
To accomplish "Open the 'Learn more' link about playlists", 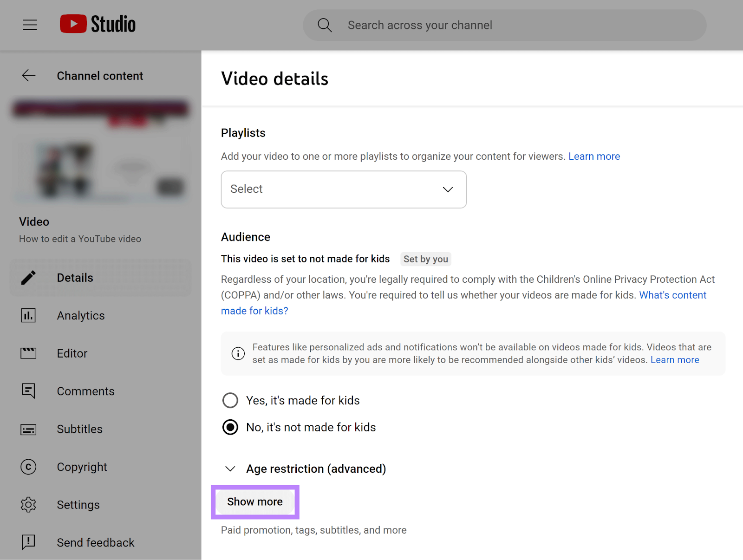I will 594,156.
